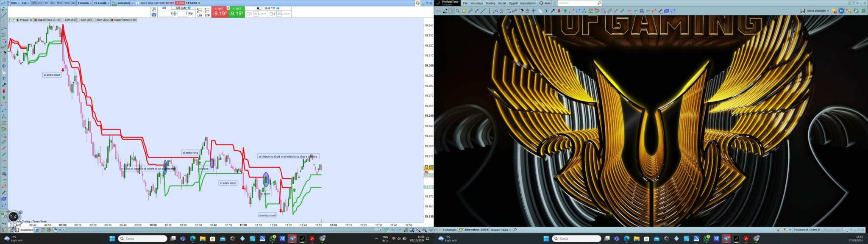Open the '15 k unità' units dropdown
868x244 pixels.
click(101, 3)
